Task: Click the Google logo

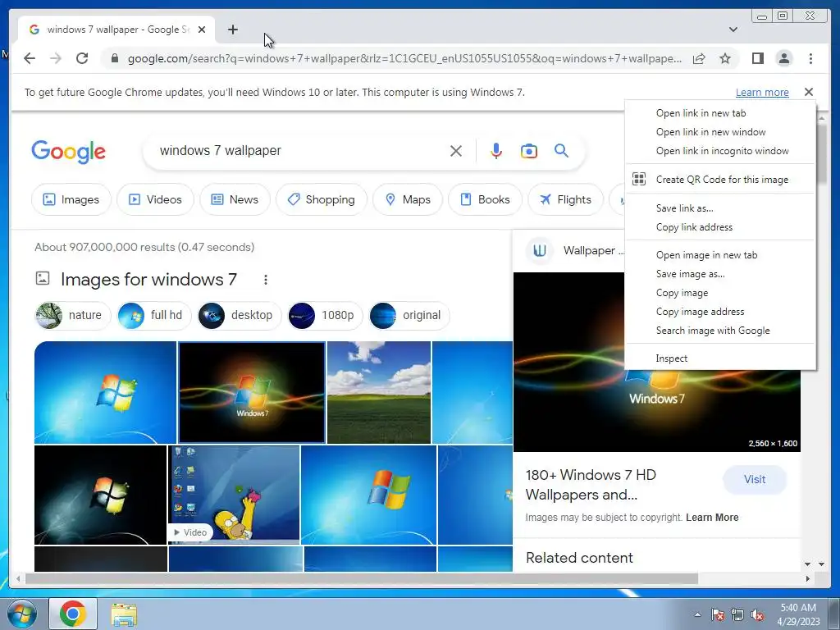Action: 69,152
